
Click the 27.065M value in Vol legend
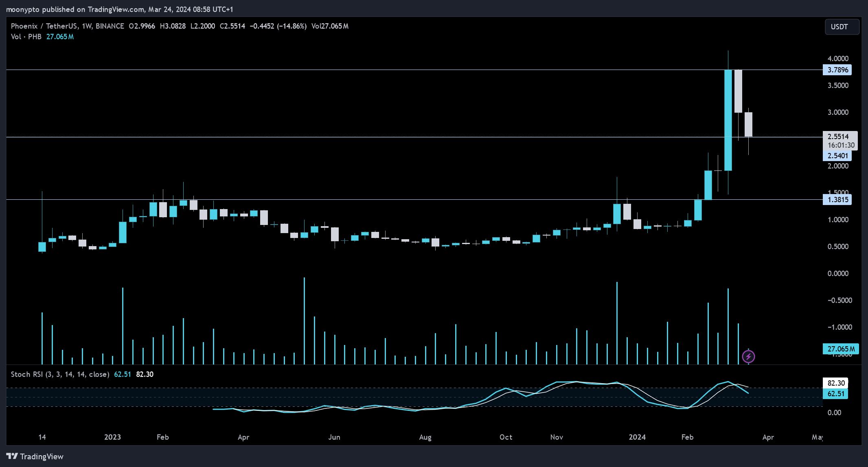coord(60,37)
